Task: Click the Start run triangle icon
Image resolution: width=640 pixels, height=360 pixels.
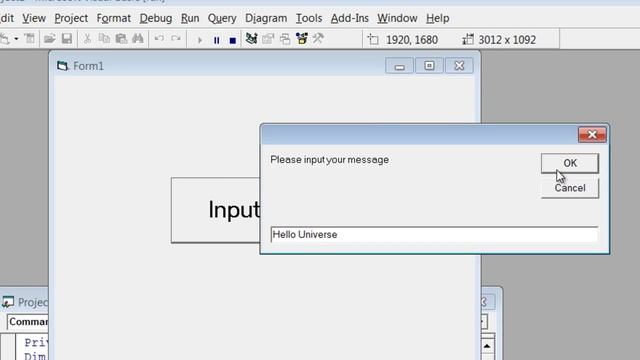Action: point(200,40)
